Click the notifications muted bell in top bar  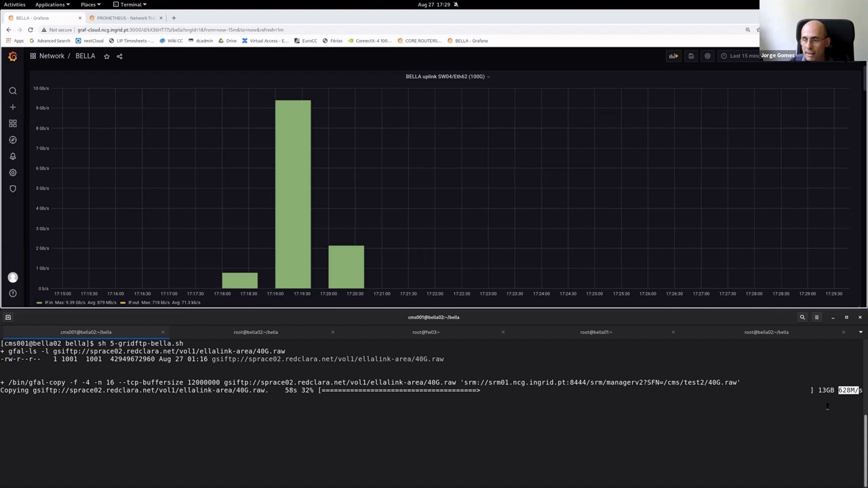tap(456, 5)
